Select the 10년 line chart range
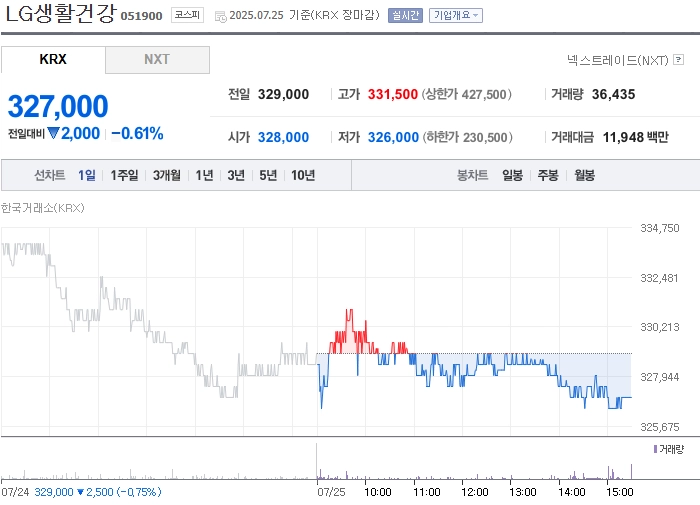 coord(303,175)
